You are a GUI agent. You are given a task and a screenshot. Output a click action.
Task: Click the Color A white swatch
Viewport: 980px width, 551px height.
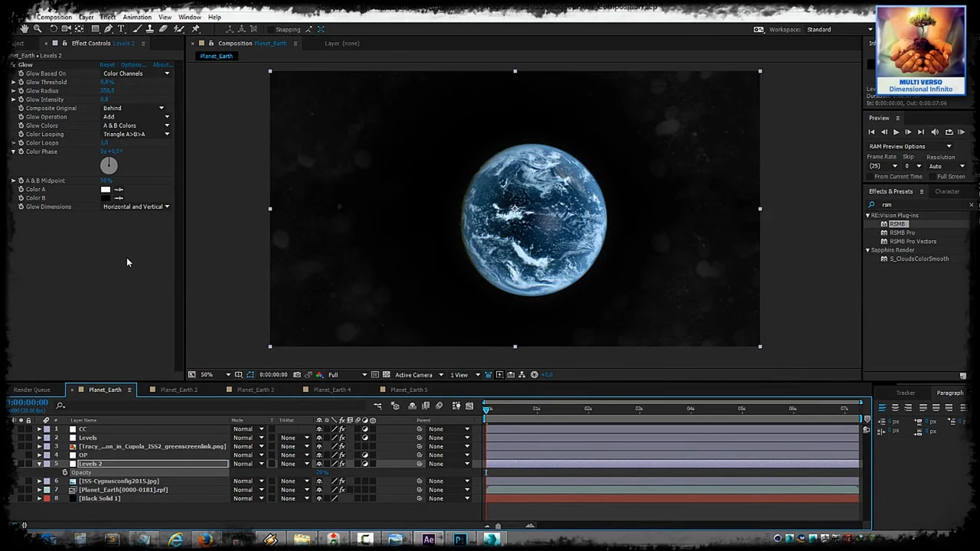click(x=106, y=189)
